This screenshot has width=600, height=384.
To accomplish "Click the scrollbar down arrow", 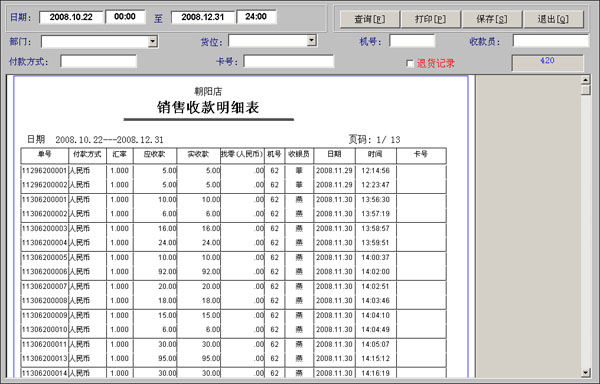I will click(x=585, y=372).
